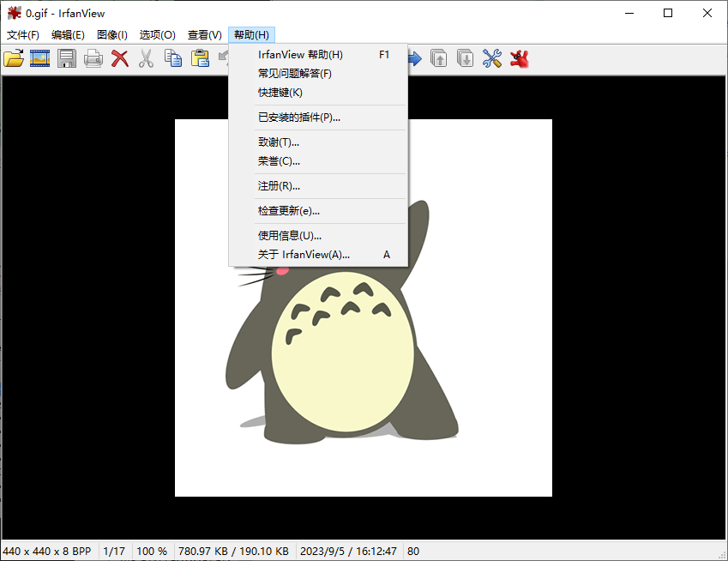Cut the selection using the scissors icon

pos(146,58)
